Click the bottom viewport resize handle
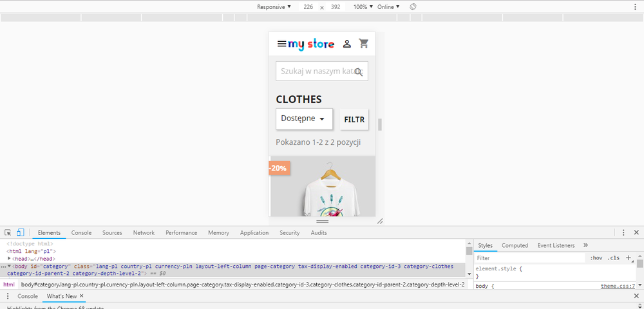The image size is (644, 309). tap(323, 221)
